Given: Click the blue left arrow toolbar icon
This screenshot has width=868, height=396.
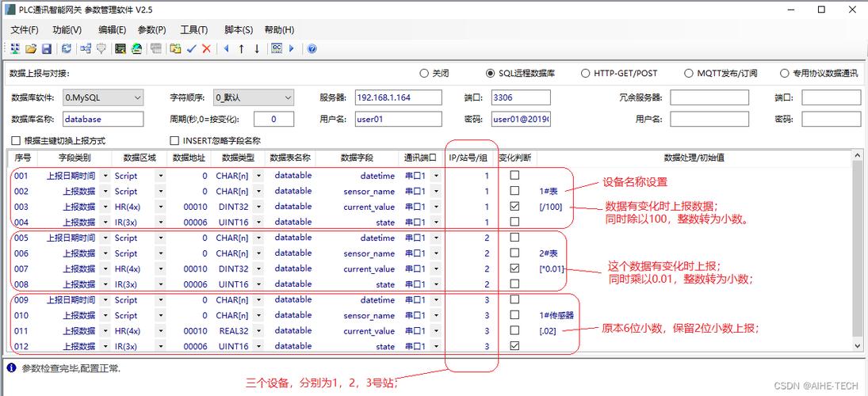Looking at the screenshot, I should coord(226,48).
